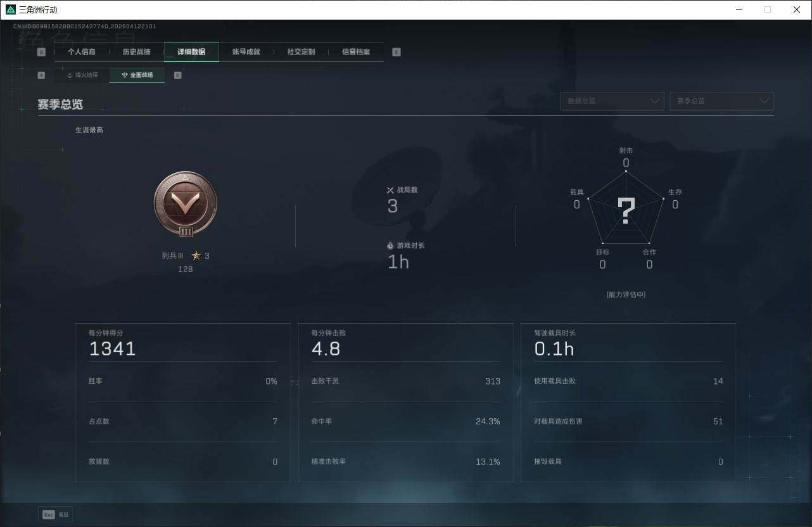This screenshot has height=527, width=812.
Task: Expand the 赛季总览 dropdown on the right
Action: click(721, 101)
